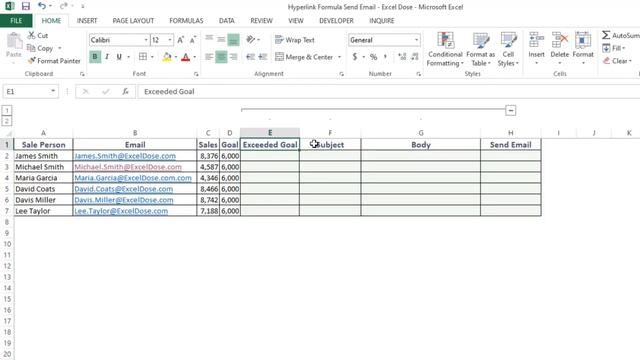Switch to the DEVELOPER tab

(x=336, y=20)
